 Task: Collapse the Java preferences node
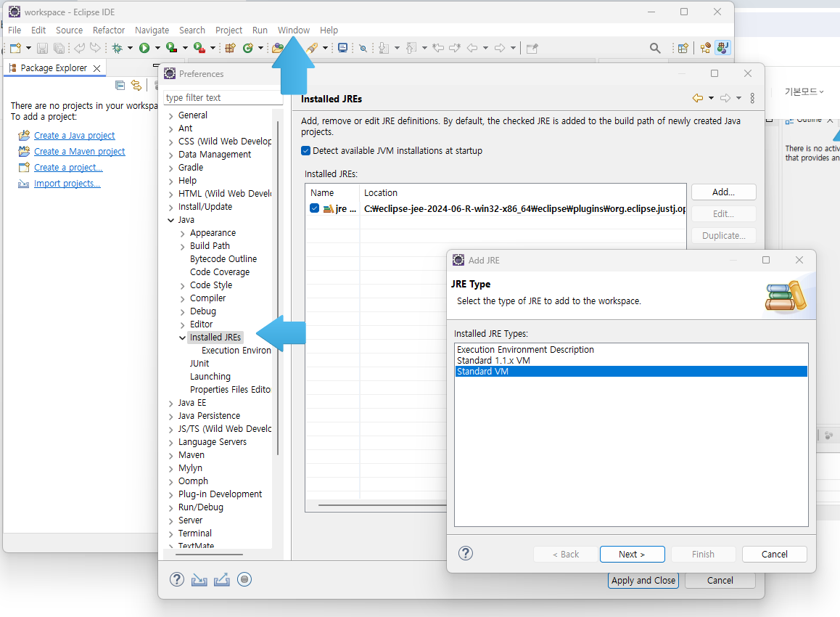pos(171,221)
